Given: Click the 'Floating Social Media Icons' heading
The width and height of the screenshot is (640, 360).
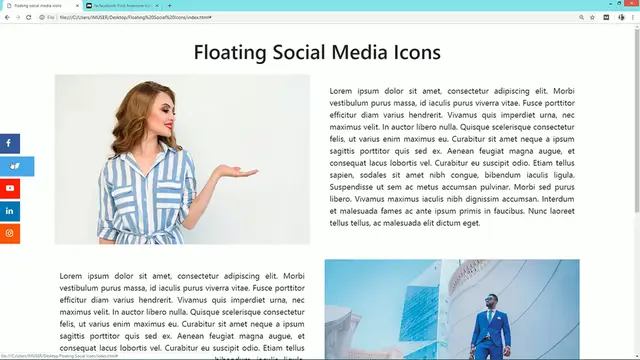Looking at the screenshot, I should point(317,52).
